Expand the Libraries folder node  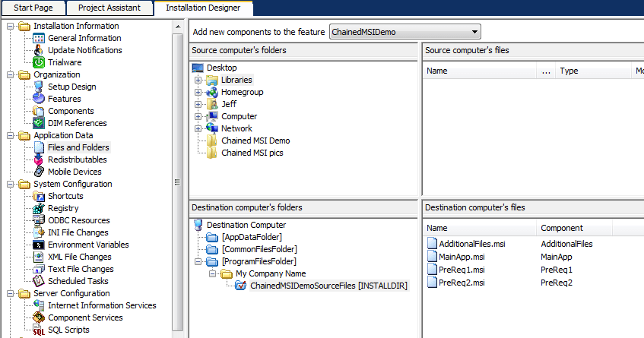click(198, 80)
